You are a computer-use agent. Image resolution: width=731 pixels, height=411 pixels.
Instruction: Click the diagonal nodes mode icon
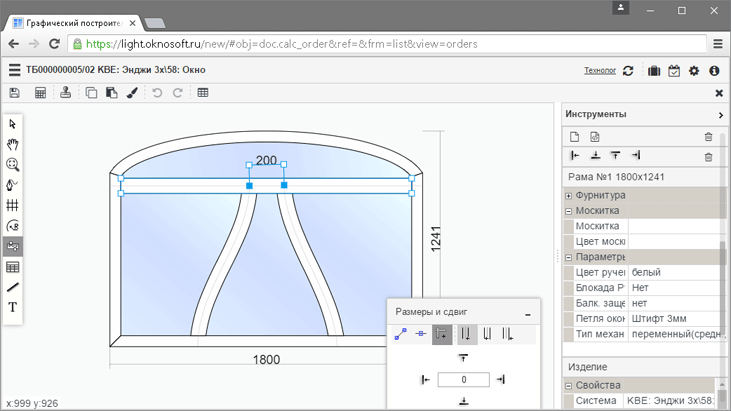[x=400, y=334]
